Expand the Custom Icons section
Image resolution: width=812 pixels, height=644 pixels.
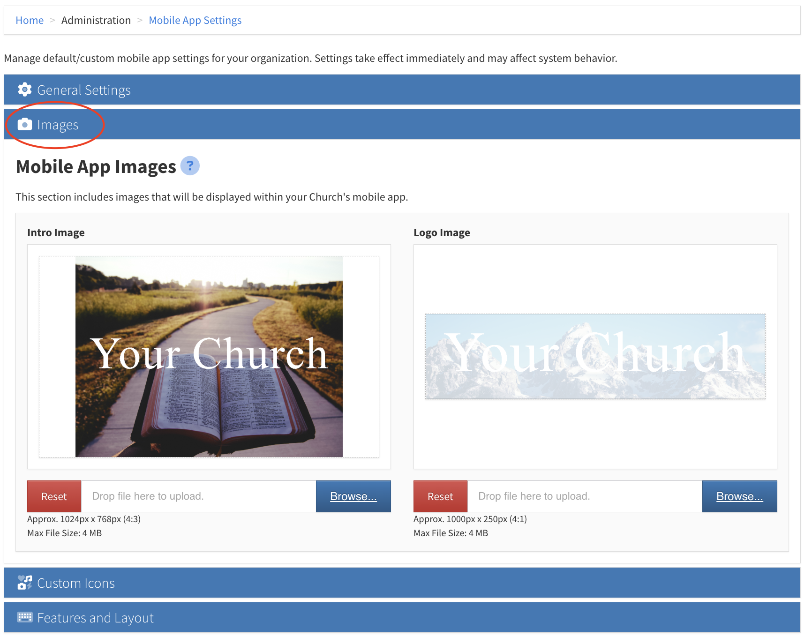[x=402, y=583]
